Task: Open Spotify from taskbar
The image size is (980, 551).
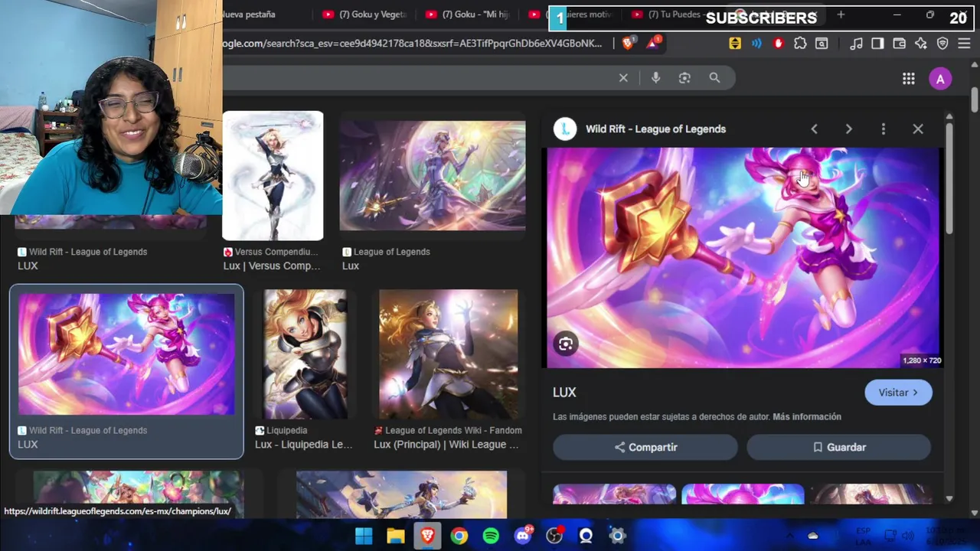Action: coord(491,536)
